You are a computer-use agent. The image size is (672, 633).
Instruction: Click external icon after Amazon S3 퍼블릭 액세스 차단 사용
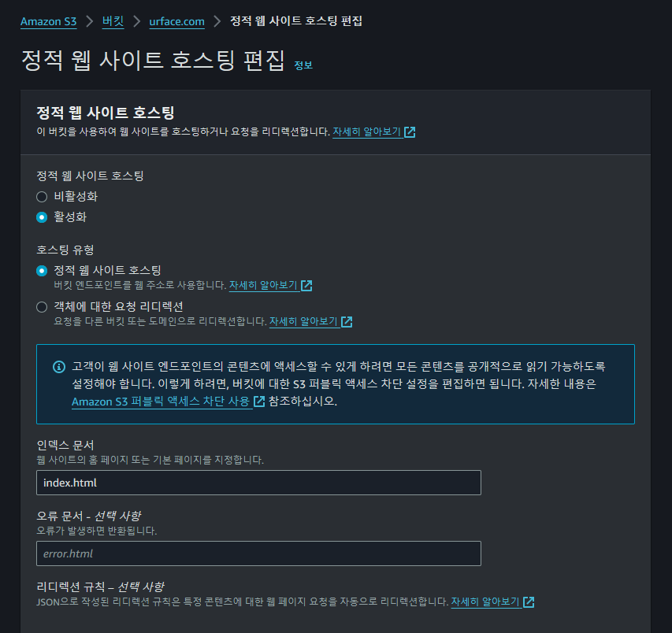259,402
